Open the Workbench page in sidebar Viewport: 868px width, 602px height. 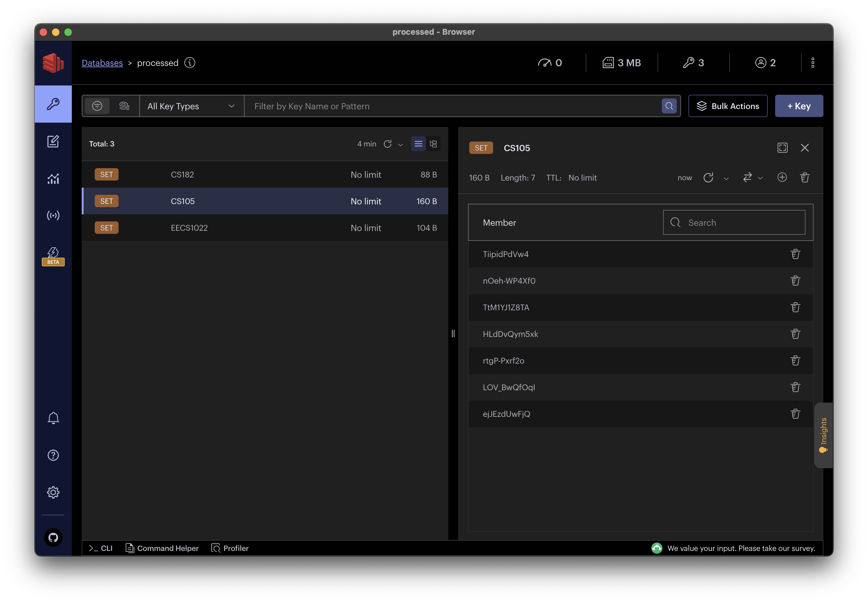[x=53, y=142]
